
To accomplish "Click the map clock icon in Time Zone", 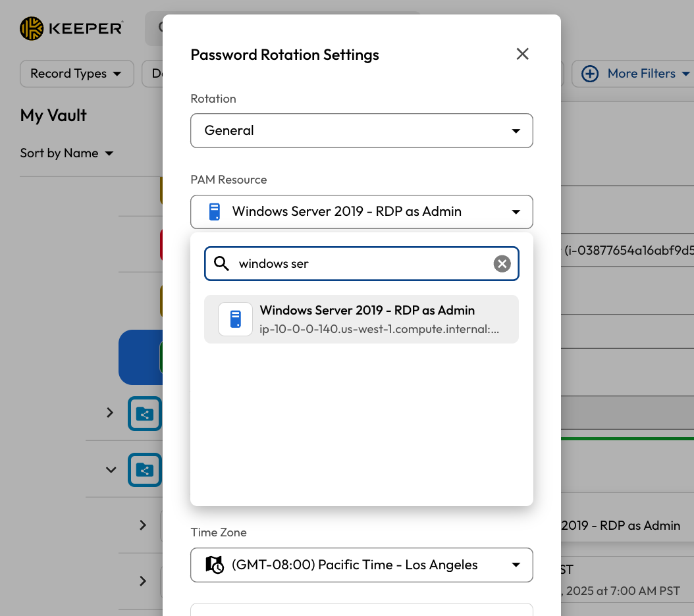I will click(215, 565).
